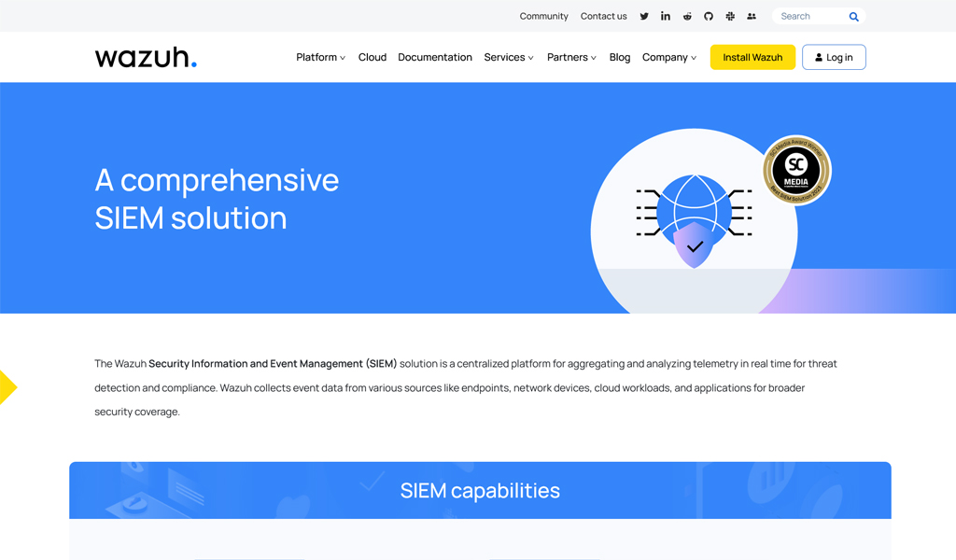Image resolution: width=956 pixels, height=560 pixels.
Task: Open the Wazuh Twitter page
Action: click(x=644, y=16)
